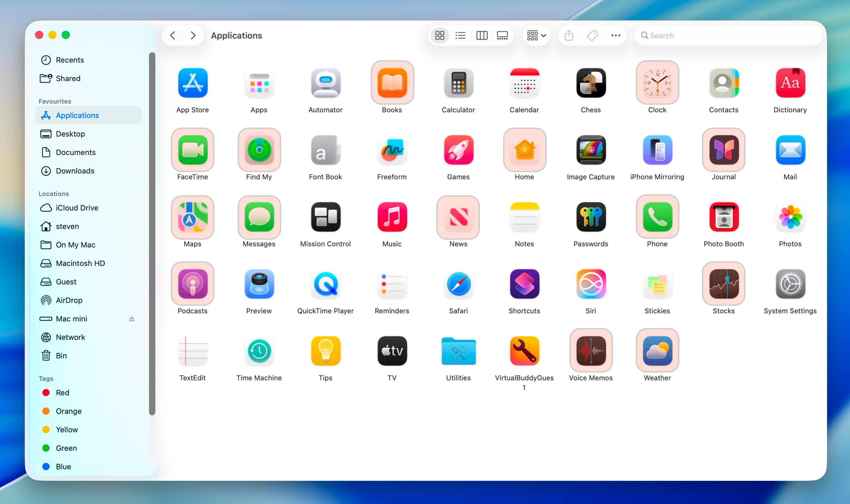Image resolution: width=850 pixels, height=504 pixels.
Task: Select the iPhone Mirroring icon
Action: point(657,150)
